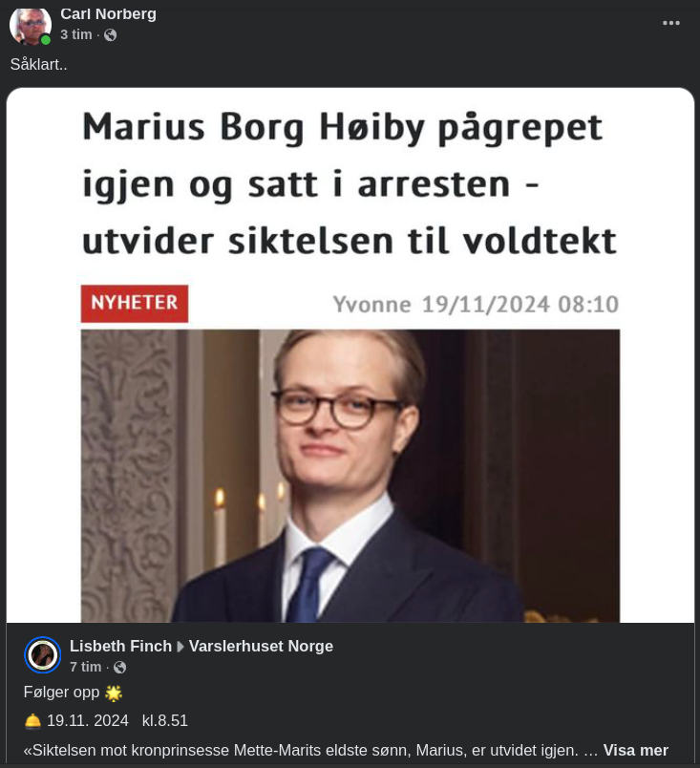The width and height of the screenshot is (700, 768).
Task: Click the article headline about Marius Borg Høiby
Action: pyautogui.click(x=350, y=183)
